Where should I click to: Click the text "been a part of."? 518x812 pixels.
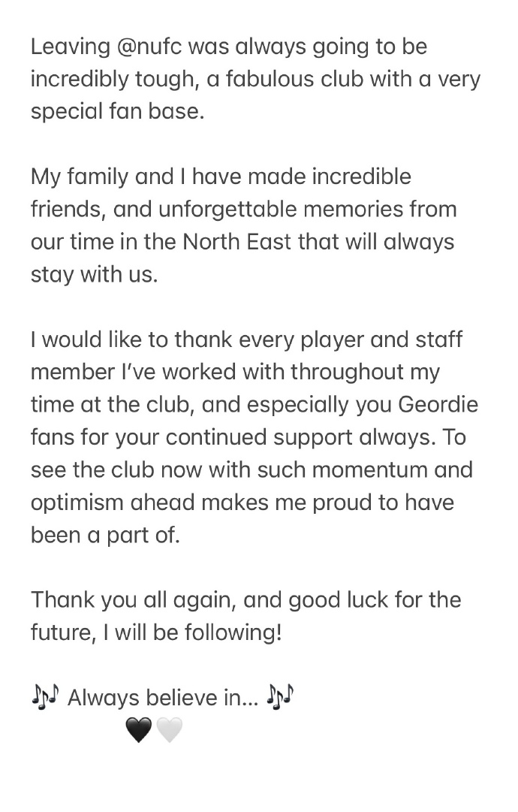click(105, 535)
